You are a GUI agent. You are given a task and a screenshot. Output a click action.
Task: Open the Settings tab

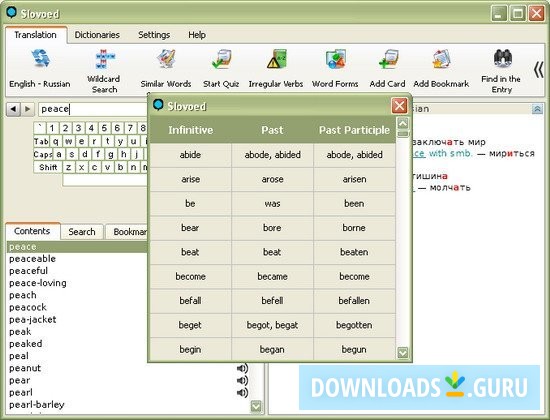154,35
